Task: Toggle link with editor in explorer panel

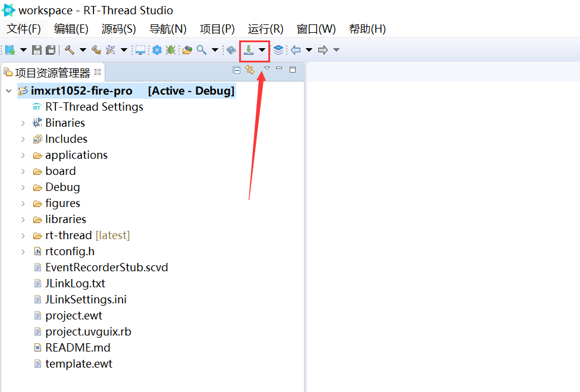Action: coord(250,70)
